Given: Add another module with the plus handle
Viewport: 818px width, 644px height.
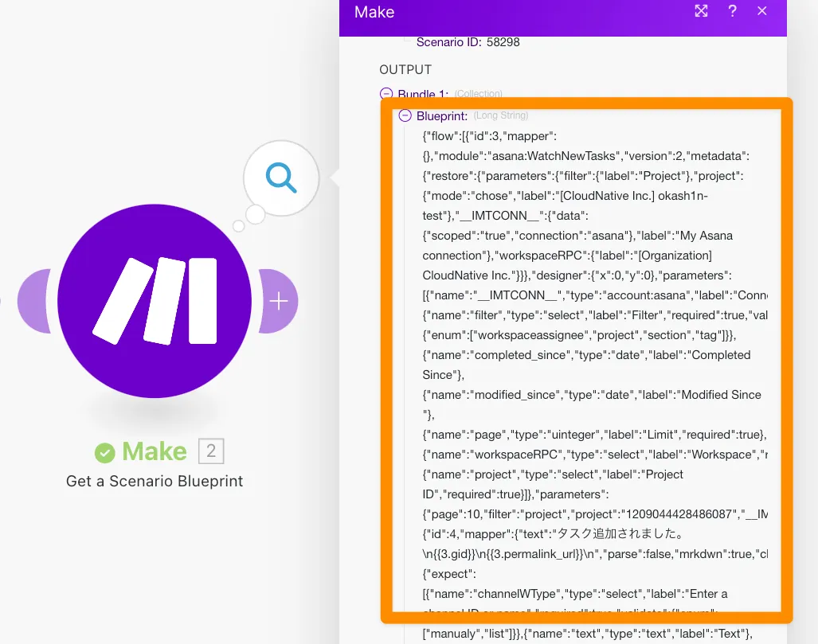Looking at the screenshot, I should coord(278,302).
